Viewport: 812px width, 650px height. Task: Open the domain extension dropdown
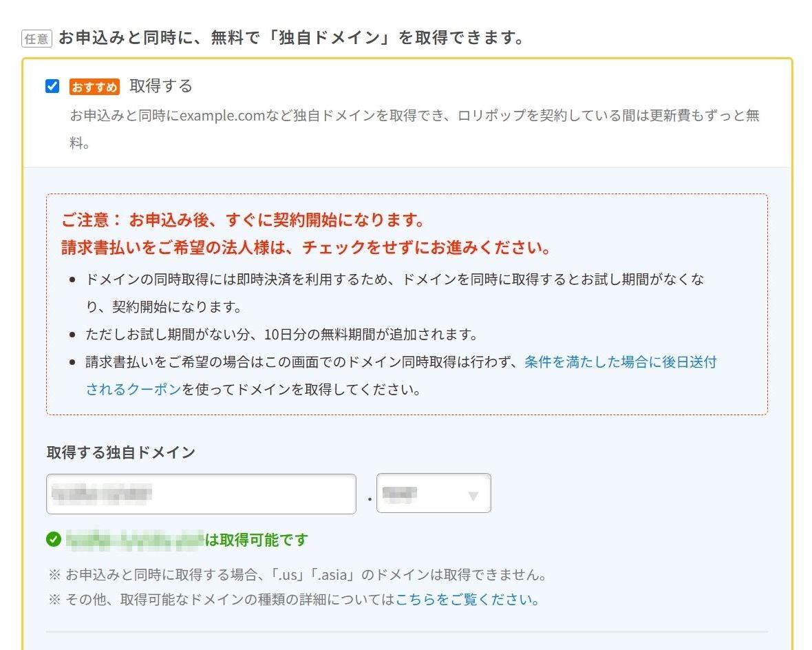click(x=434, y=493)
